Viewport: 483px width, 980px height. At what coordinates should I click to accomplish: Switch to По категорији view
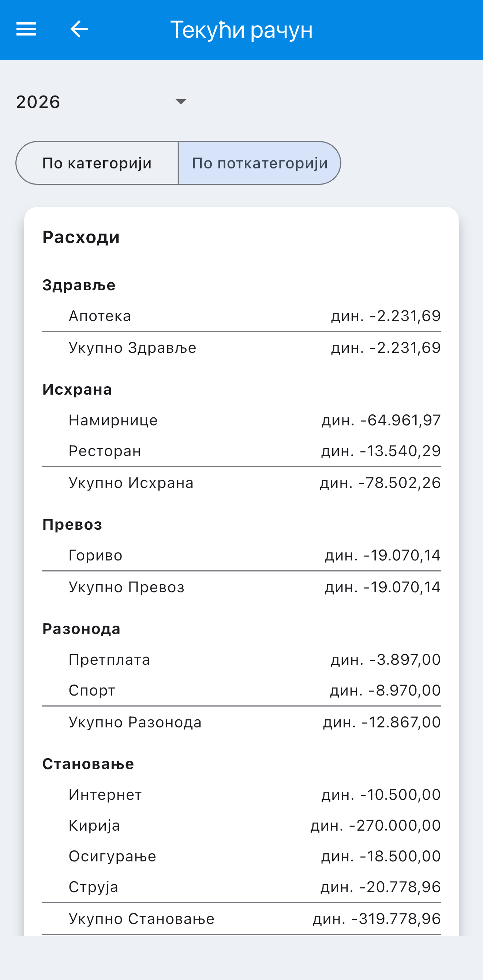(97, 163)
